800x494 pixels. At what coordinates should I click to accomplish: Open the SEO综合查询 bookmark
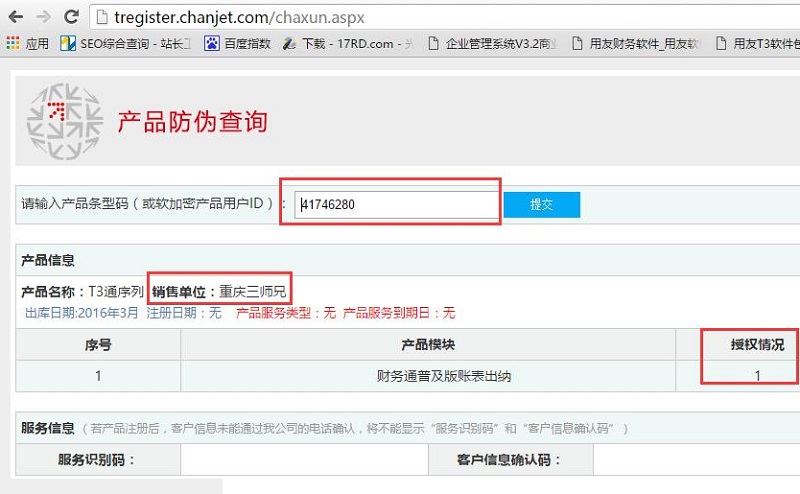[x=125, y=44]
